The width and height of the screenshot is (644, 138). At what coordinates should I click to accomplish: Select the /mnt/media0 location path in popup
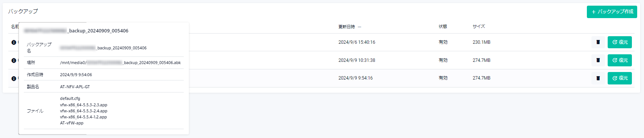coord(120,63)
